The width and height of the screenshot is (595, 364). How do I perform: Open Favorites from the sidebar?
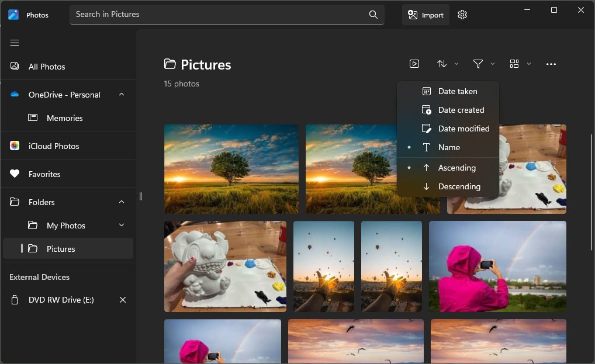(44, 174)
